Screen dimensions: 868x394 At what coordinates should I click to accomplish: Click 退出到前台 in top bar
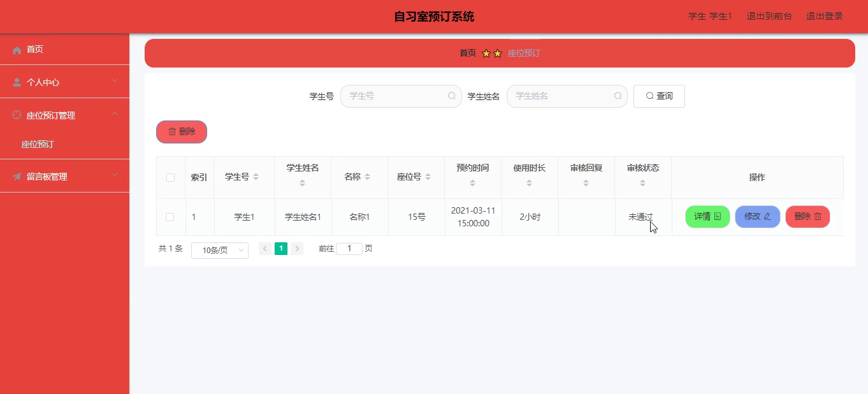click(x=769, y=17)
